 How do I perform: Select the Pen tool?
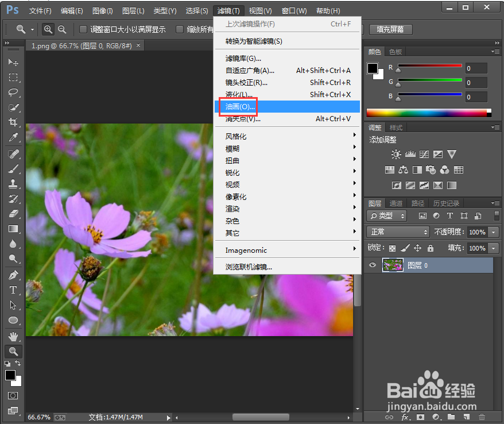tap(13, 275)
